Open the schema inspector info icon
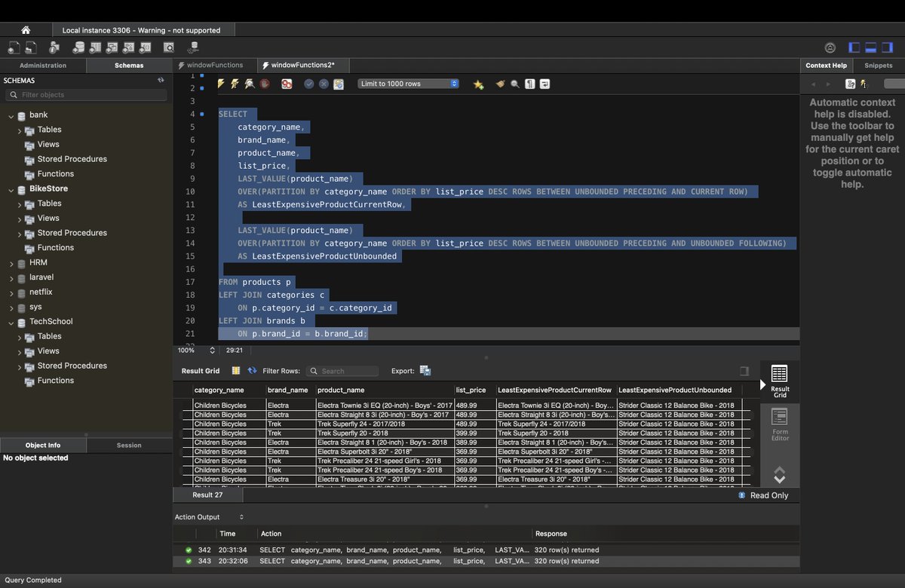Viewport: 905px width, 588px height. [x=54, y=47]
